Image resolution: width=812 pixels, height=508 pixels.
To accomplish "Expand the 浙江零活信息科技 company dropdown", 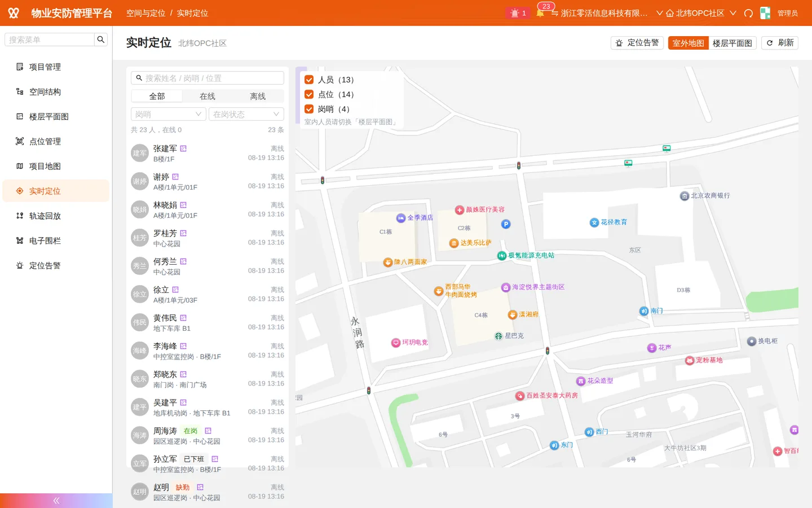I will point(607,13).
